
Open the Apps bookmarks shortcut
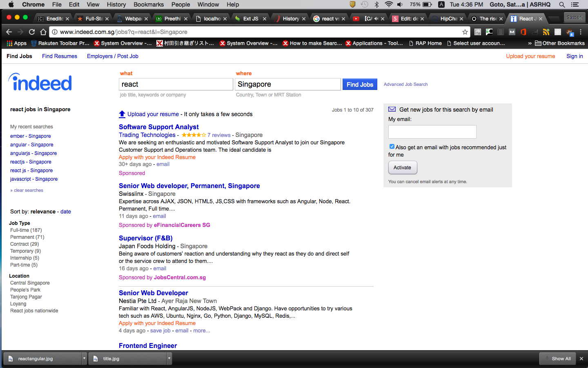[17, 43]
